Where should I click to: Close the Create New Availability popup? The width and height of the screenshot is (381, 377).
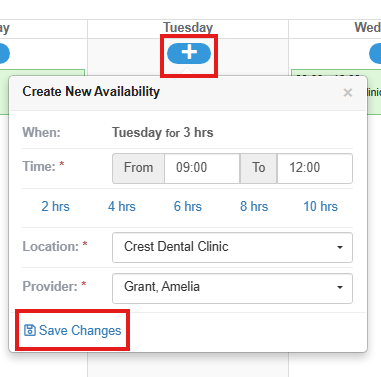pos(348,93)
